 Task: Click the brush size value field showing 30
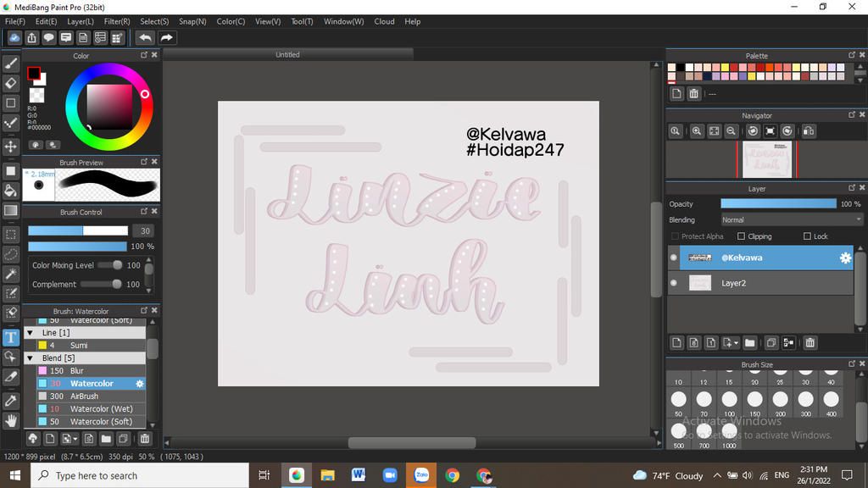pos(145,230)
